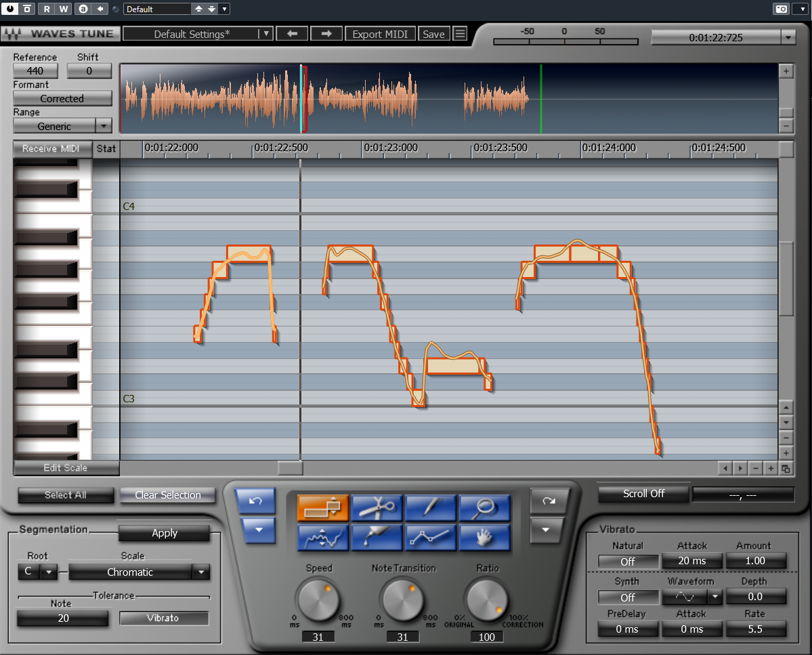Click the Undo arrow button
Screen dimensions: 812x655
(x=255, y=501)
